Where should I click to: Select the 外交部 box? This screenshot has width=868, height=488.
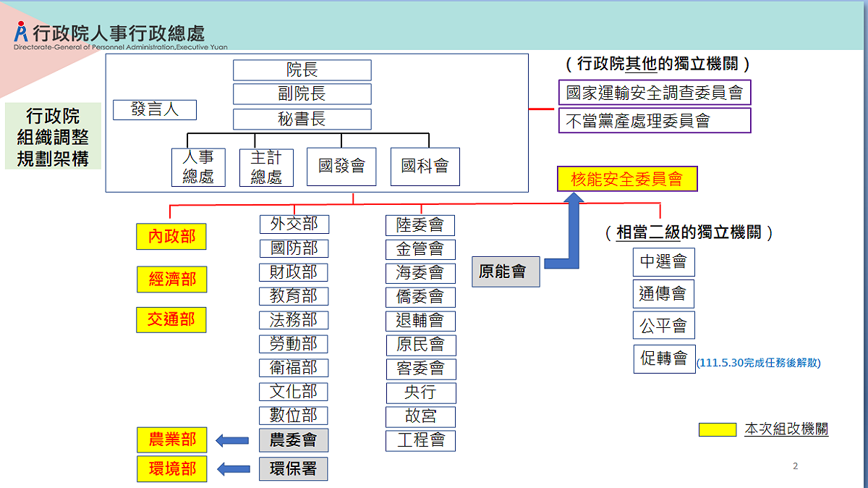[x=294, y=224]
